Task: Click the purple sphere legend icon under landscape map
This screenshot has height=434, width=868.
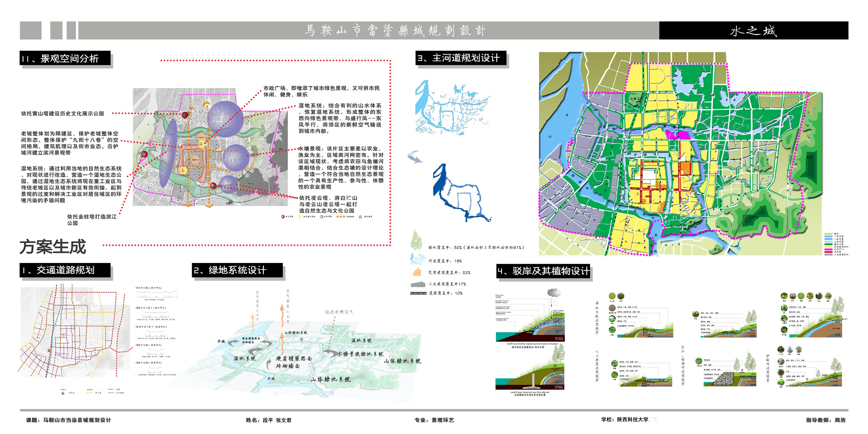Action: click(x=321, y=217)
